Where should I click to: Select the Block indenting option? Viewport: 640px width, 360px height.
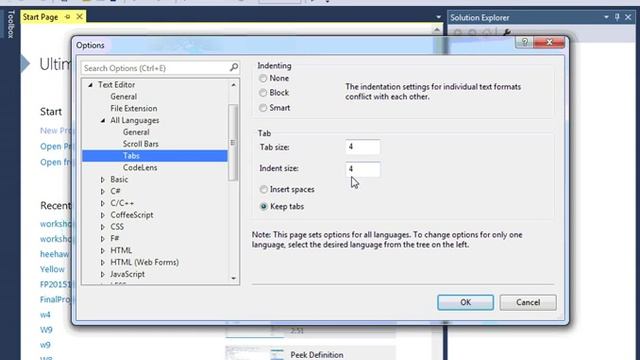263,93
